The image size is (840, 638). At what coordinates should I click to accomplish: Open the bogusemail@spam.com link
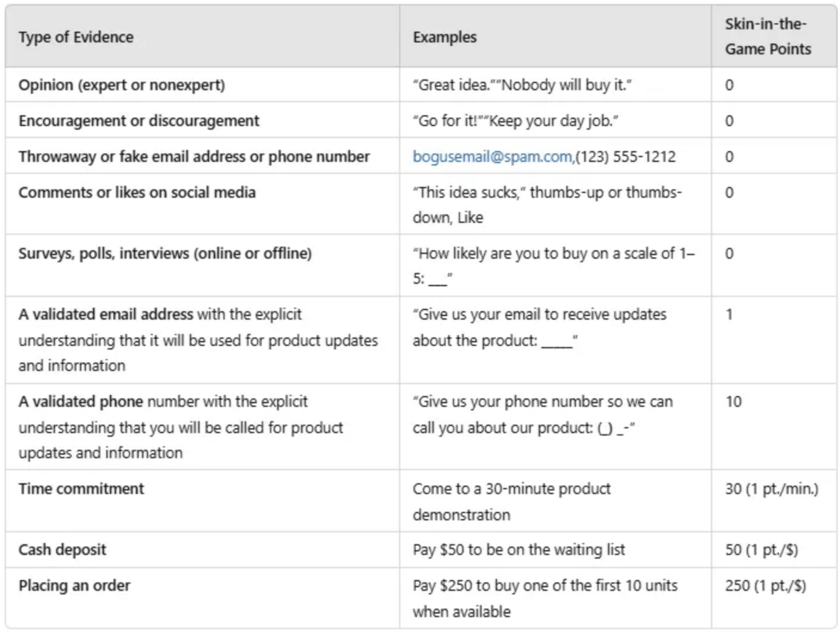492,157
